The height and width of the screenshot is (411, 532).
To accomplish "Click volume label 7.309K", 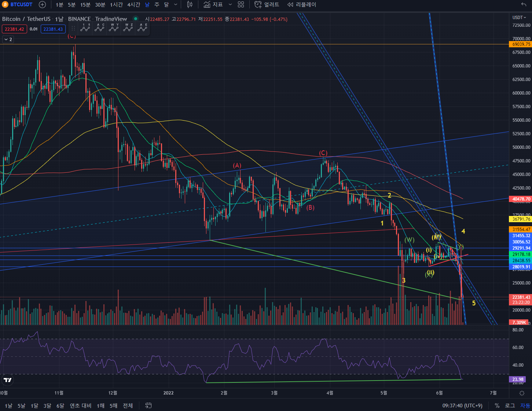I will (519, 322).
